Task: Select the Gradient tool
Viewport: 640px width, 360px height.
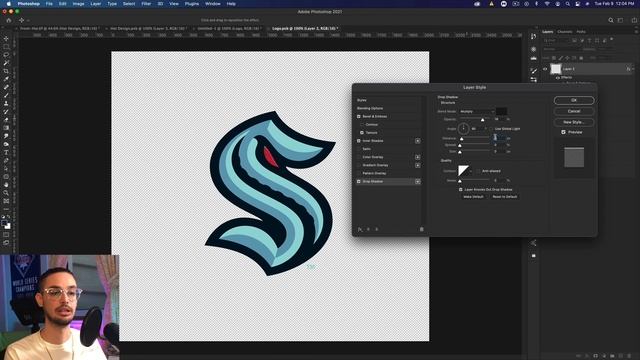Action: tap(6, 128)
